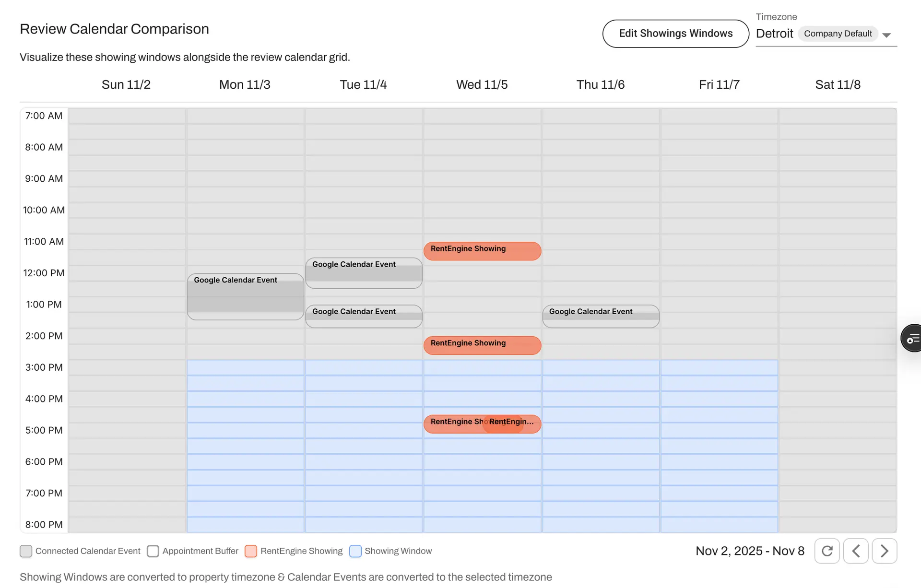921x588 pixels.
Task: Open Thursday's Google Calendar Event
Action: 601,316
